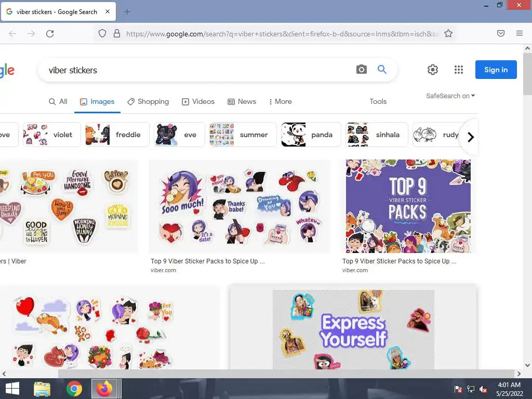
Task: Open the Express Yourself image thumbnail
Action: tap(353, 329)
